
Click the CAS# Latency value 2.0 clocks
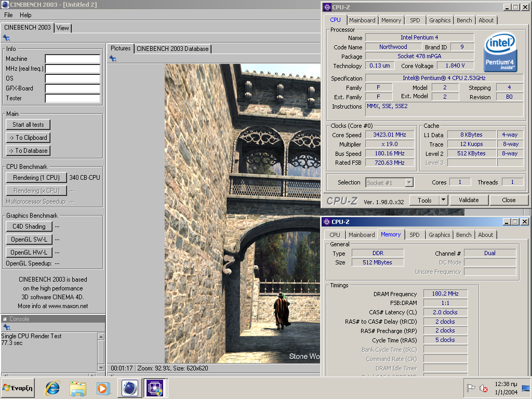(x=445, y=312)
